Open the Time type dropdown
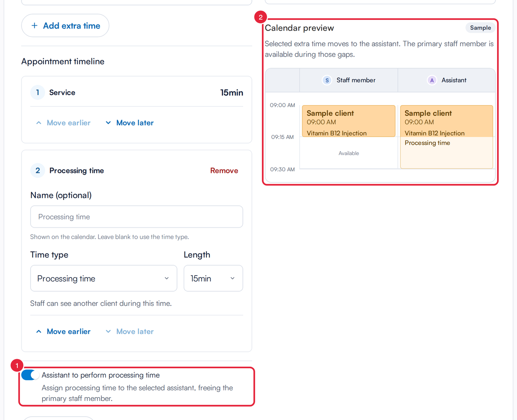 104,278
